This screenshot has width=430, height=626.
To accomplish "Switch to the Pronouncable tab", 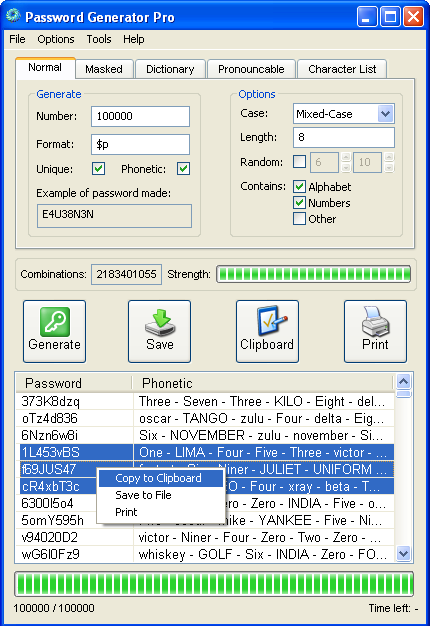I will pos(251,69).
